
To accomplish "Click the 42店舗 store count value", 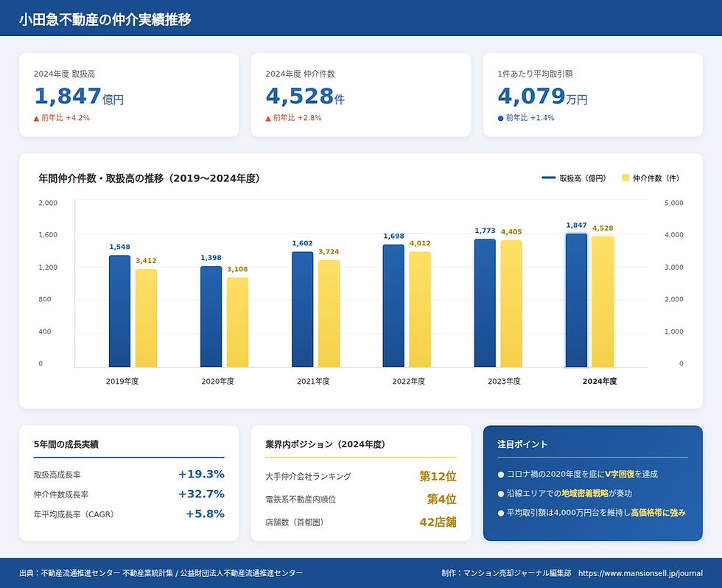I will [438, 522].
